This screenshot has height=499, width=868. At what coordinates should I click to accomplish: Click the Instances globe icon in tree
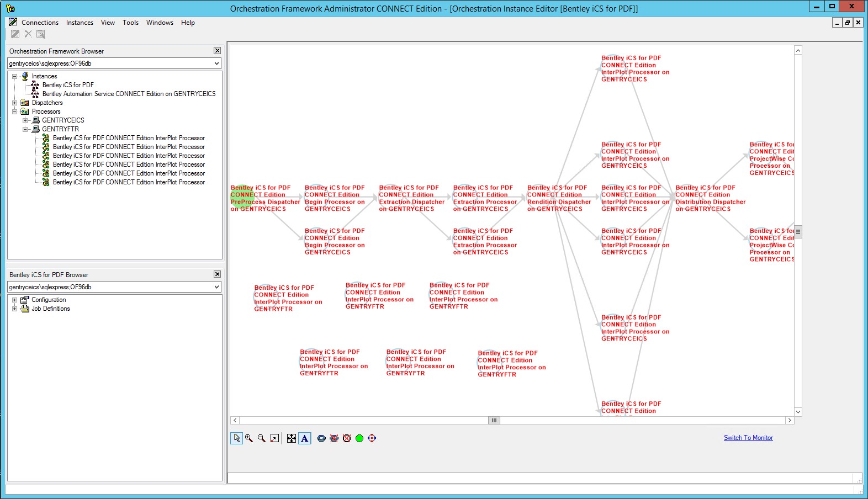[x=25, y=76]
